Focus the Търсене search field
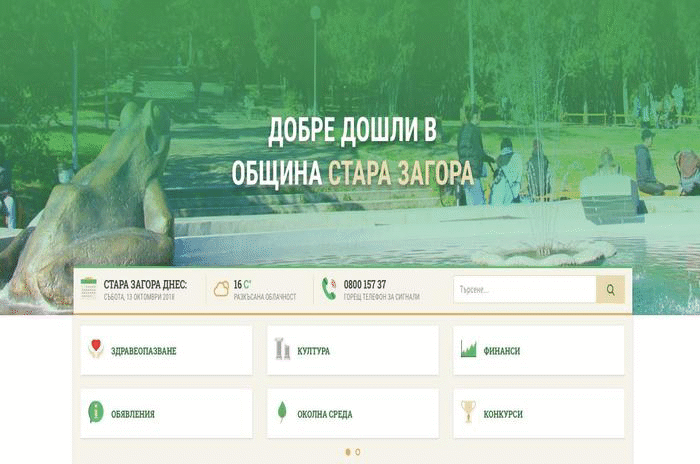 (x=525, y=289)
